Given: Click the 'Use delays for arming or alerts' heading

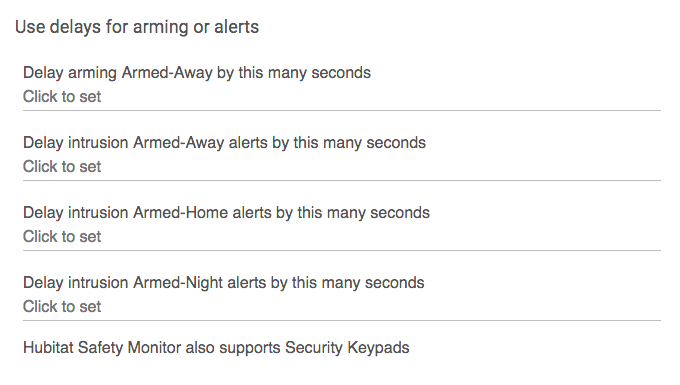Looking at the screenshot, I should [x=137, y=27].
